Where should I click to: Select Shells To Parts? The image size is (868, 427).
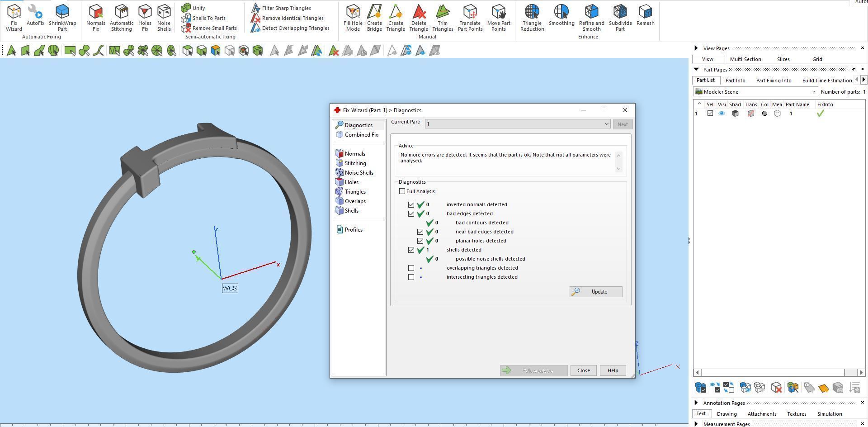[x=203, y=18]
